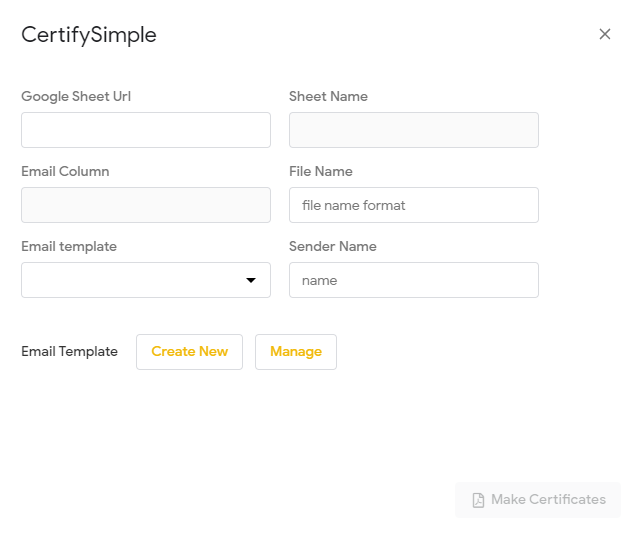Click the Email Column label
641x543 pixels.
pyautogui.click(x=65, y=172)
